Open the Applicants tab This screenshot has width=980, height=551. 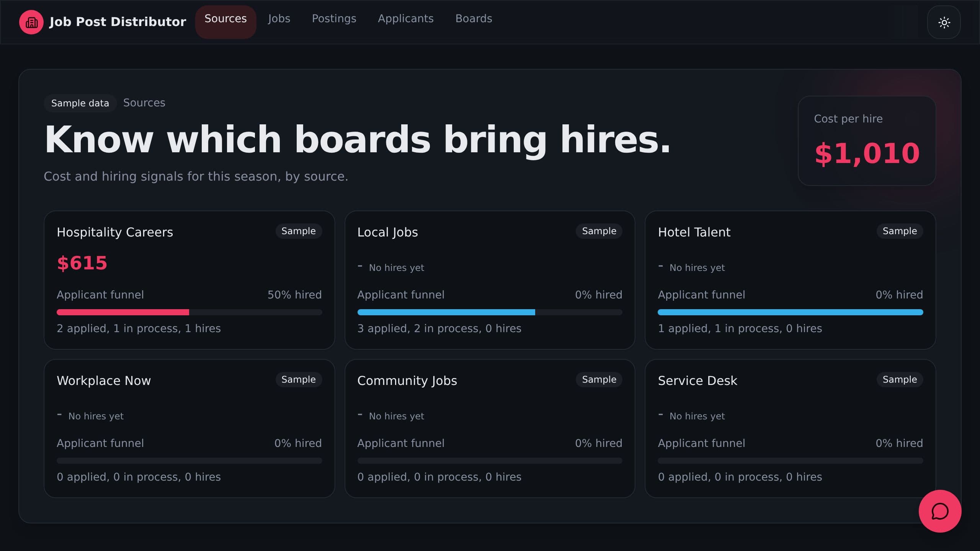(x=406, y=18)
